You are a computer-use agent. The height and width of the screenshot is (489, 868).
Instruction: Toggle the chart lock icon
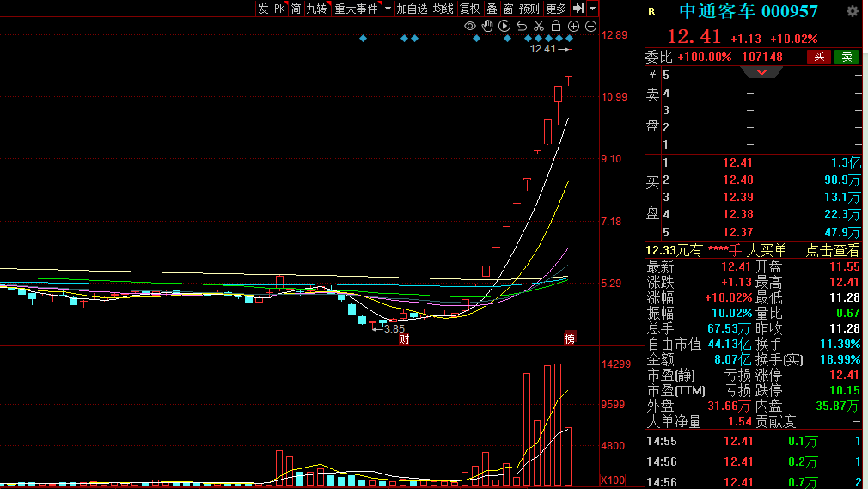[556, 26]
